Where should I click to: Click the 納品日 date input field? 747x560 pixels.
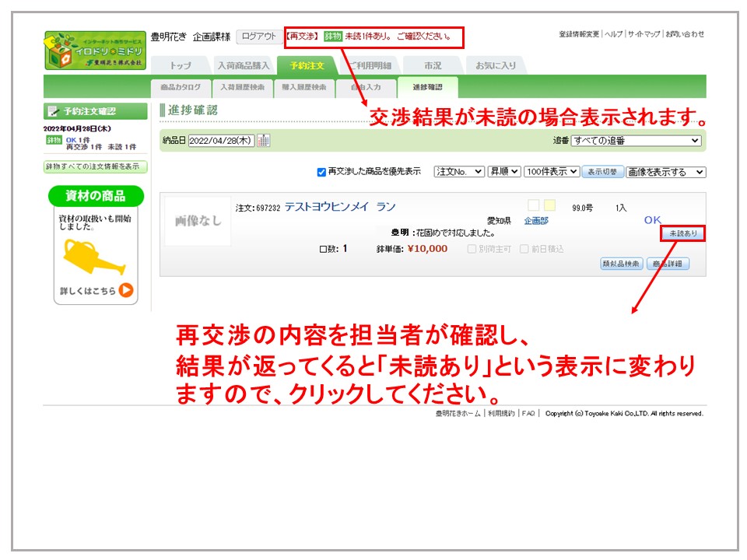pos(221,141)
